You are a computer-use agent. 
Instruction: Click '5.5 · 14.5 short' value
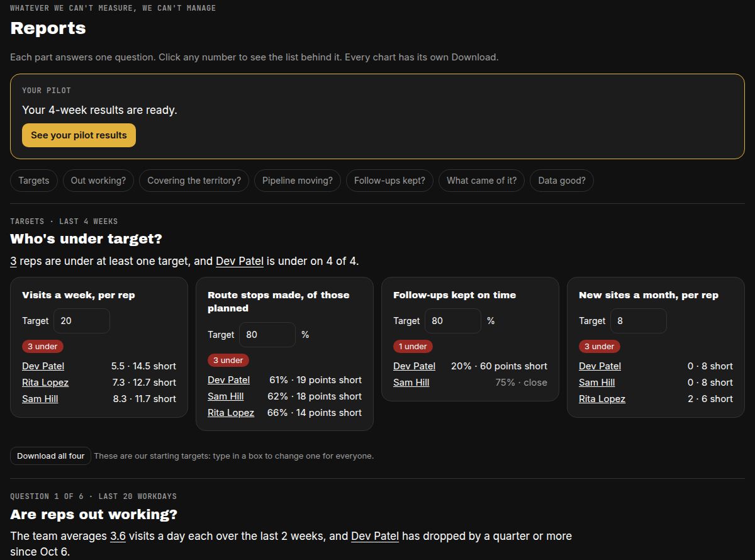click(143, 366)
